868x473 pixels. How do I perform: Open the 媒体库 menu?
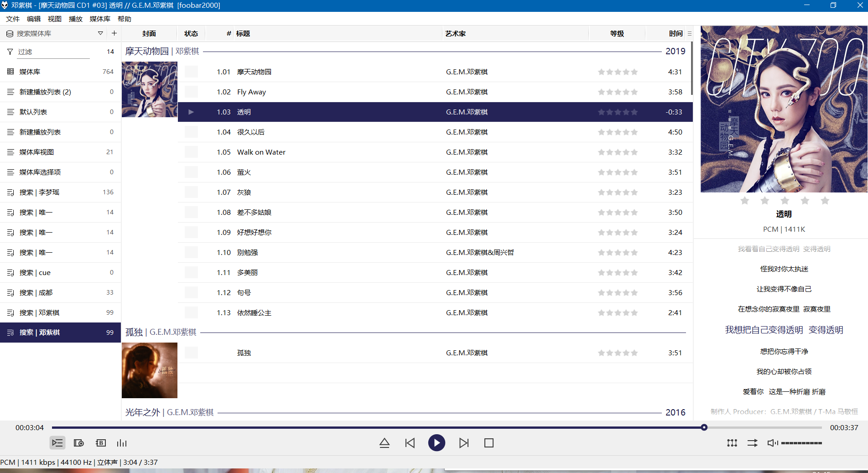tap(100, 19)
